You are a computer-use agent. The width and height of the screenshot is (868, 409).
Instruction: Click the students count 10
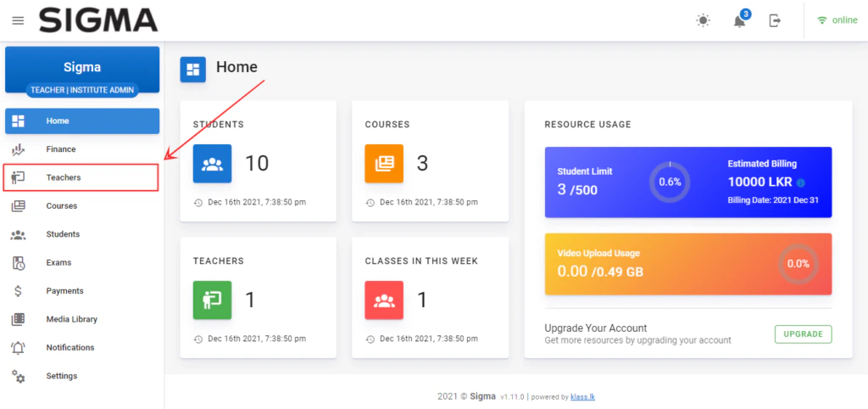(257, 164)
